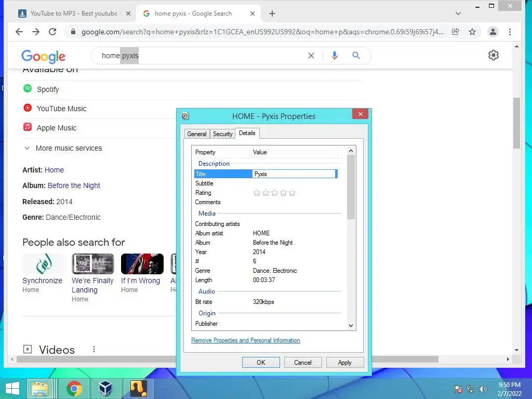Close the HOME - Pyxis Properties dialog
Image resolution: width=532 pixels, height=399 pixels.
point(361,114)
